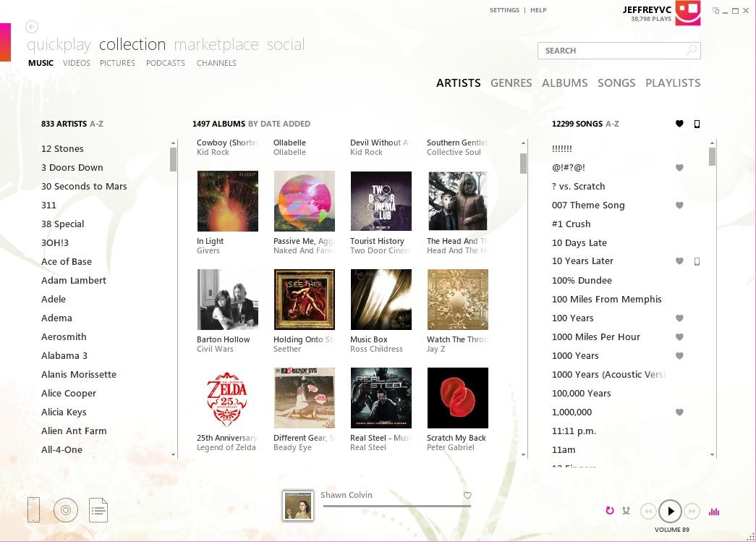The width and height of the screenshot is (756, 542).
Task: Open the marketplace section
Action: (x=216, y=44)
